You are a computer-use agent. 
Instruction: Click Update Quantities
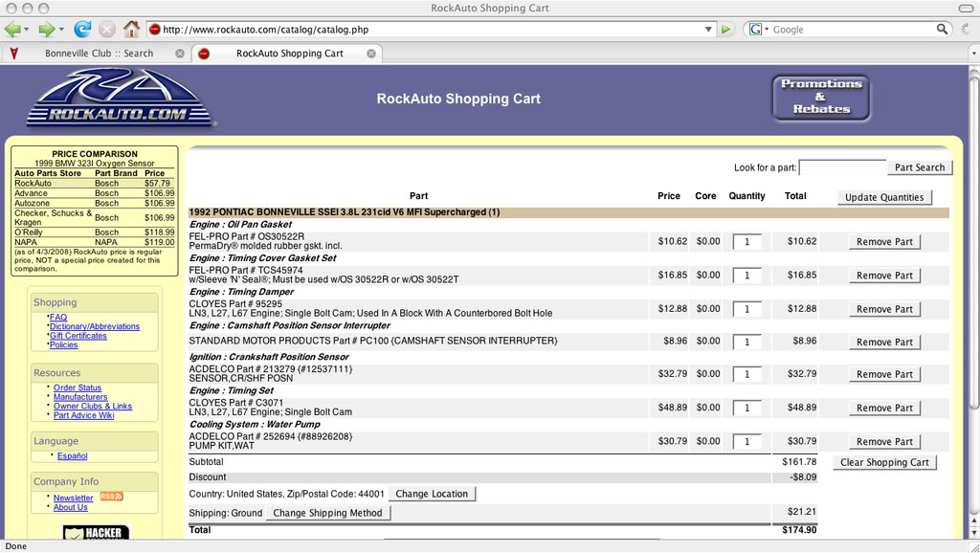[884, 197]
